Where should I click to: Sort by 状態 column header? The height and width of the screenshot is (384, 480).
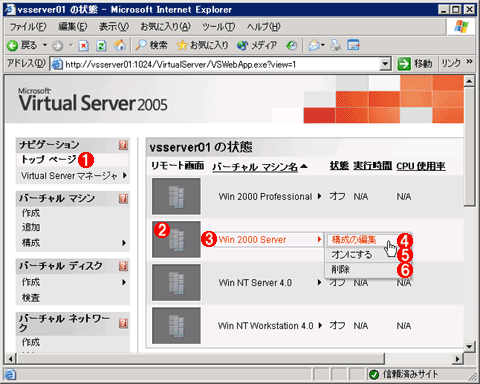point(339,166)
